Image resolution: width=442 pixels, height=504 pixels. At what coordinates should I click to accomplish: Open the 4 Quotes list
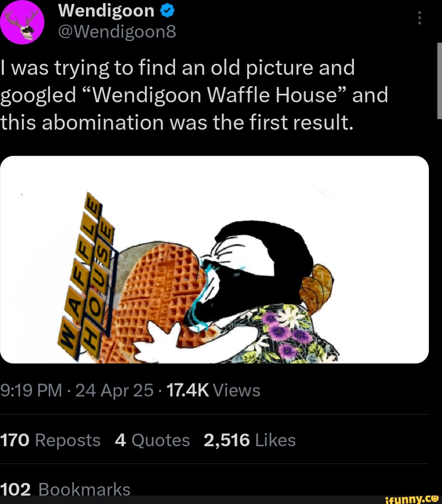pyautogui.click(x=152, y=440)
